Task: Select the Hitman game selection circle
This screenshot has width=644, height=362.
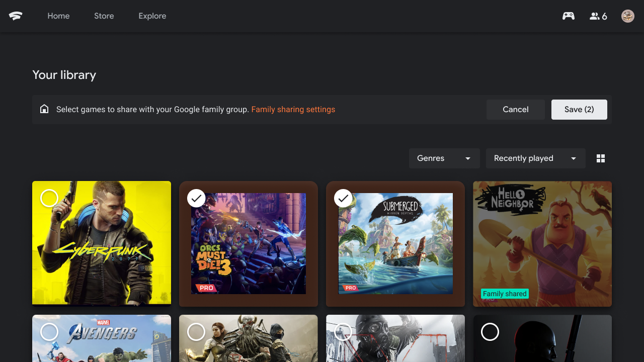Action: [490, 332]
